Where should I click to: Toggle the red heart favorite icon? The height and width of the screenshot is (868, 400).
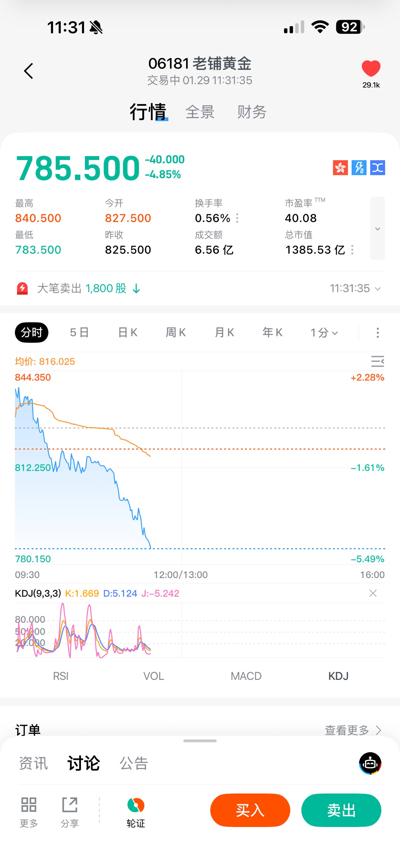[x=371, y=69]
